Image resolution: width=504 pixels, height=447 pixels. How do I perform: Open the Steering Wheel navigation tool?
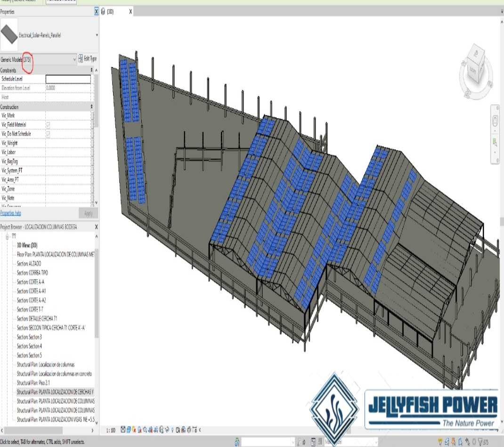[x=495, y=121]
